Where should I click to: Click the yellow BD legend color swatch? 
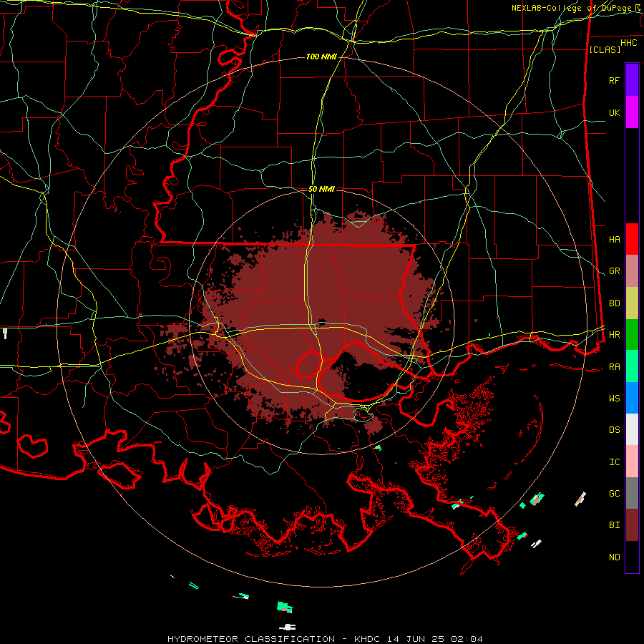(632, 303)
